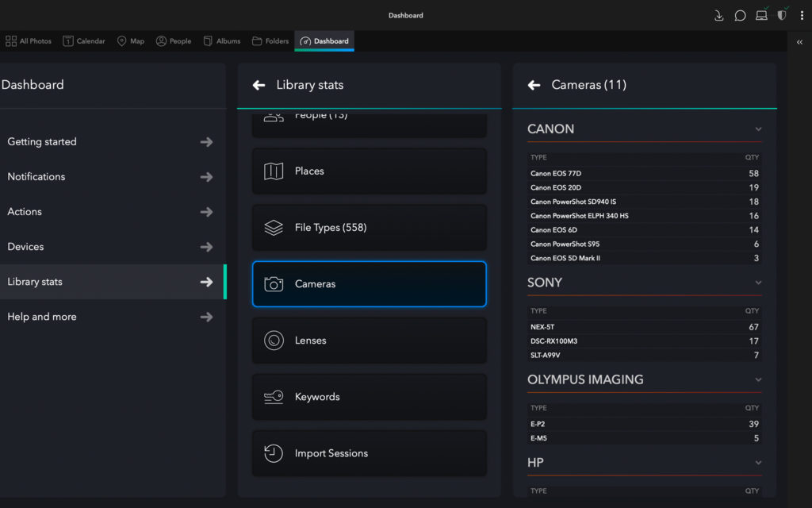Collapse the OLYMPUS IMAGING camera group

coord(758,379)
